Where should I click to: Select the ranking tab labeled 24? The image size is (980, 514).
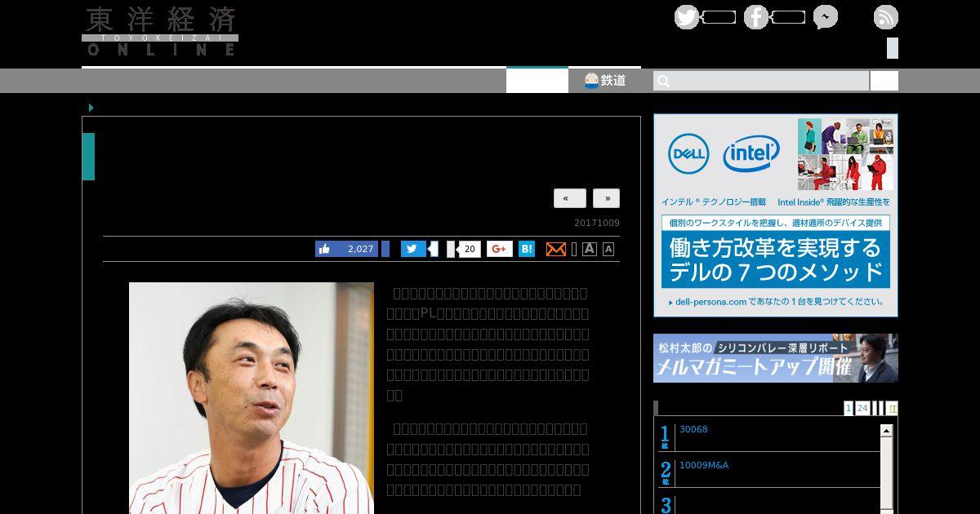tap(862, 408)
